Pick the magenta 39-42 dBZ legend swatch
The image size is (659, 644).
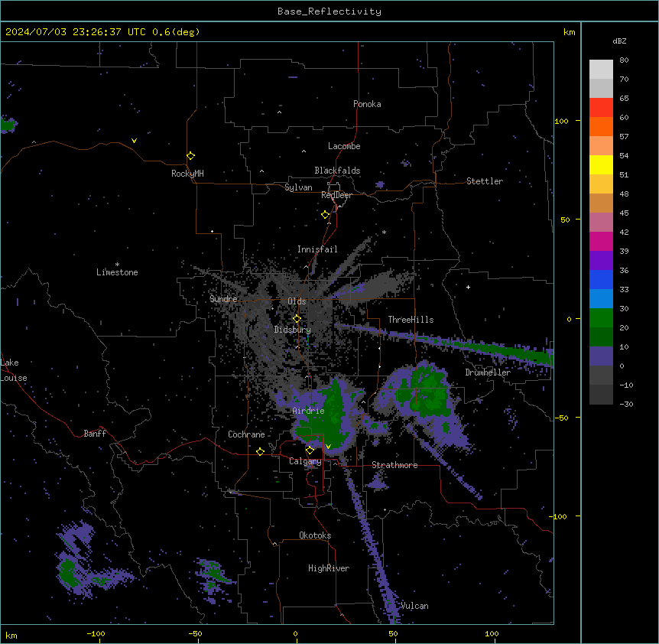click(601, 241)
